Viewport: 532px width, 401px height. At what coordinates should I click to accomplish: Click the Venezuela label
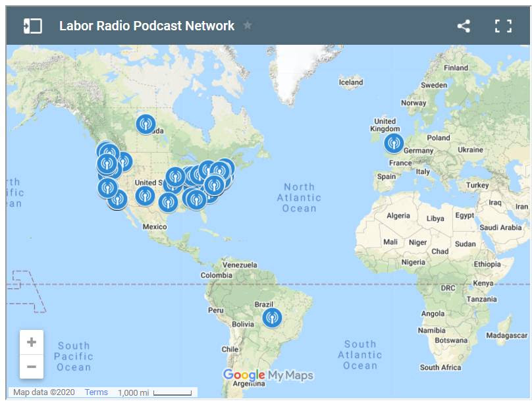click(x=240, y=265)
